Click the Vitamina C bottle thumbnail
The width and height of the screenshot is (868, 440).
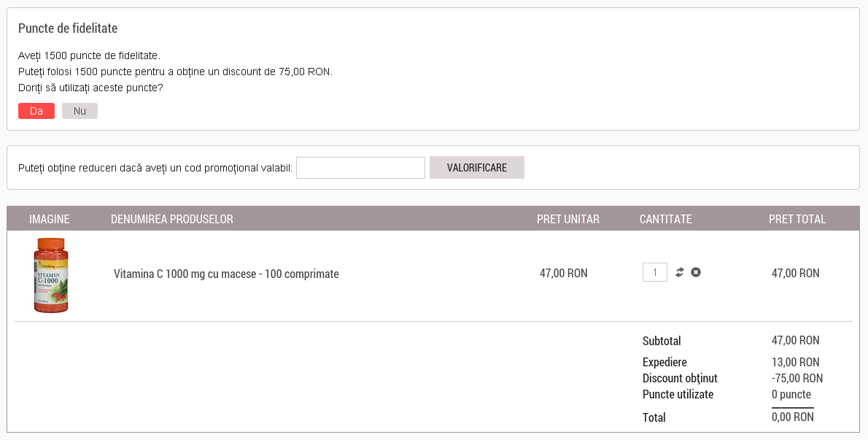(51, 275)
